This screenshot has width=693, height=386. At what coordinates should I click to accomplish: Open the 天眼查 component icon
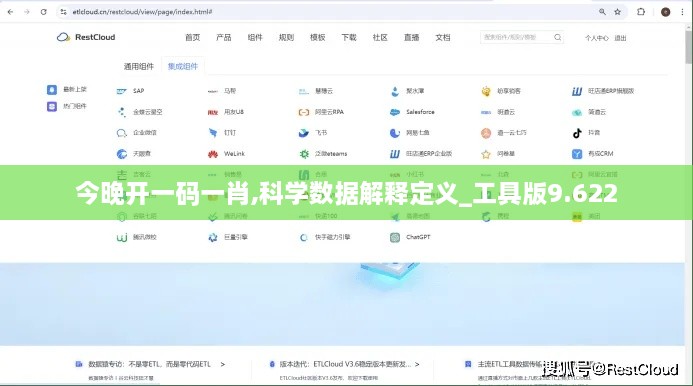click(x=122, y=154)
